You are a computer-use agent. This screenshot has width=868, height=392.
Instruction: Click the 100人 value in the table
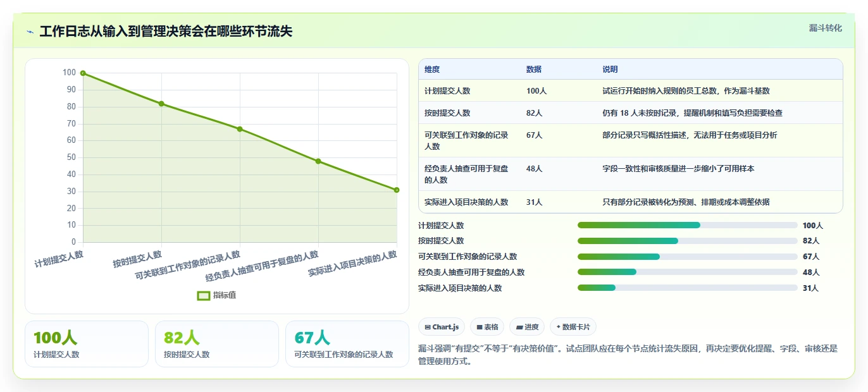(536, 91)
